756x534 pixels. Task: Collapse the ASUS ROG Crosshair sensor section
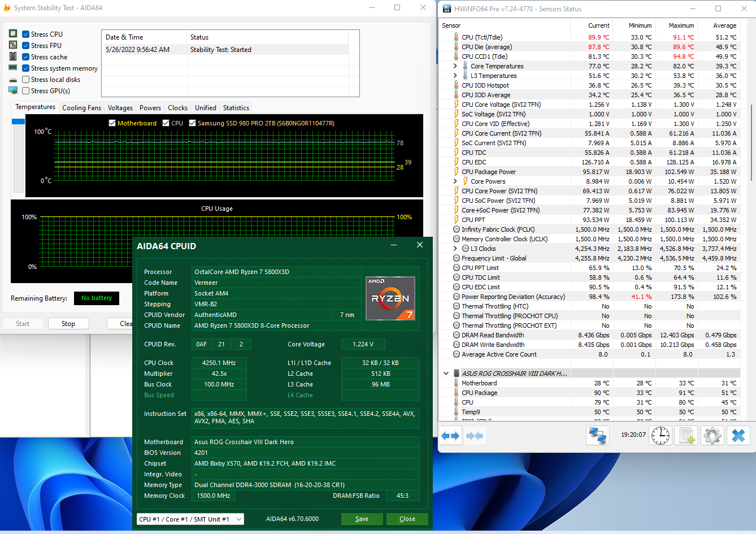click(446, 374)
